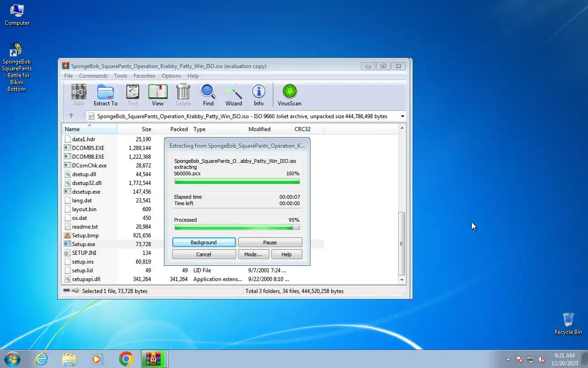The height and width of the screenshot is (368, 588).
Task: Select DCOM98.EXE file icon
Action: coord(68,156)
